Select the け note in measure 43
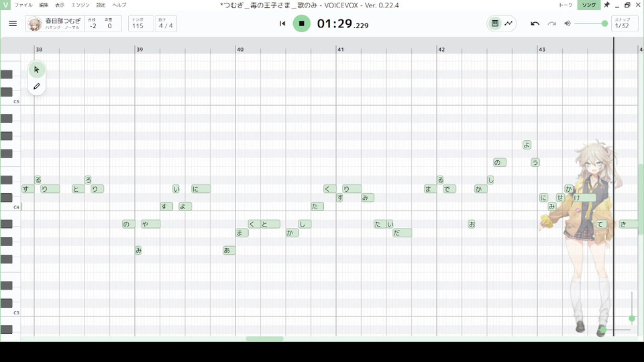 584,198
